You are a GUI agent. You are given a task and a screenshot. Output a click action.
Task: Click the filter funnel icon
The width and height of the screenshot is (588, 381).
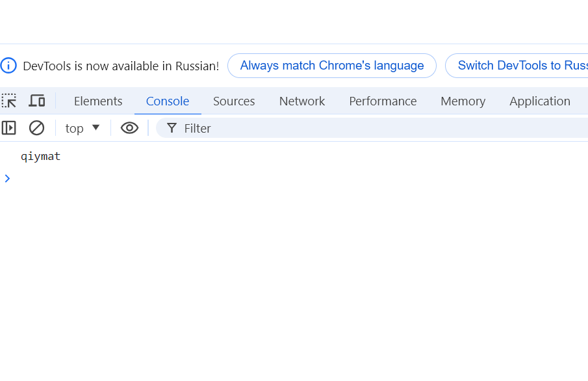pos(172,128)
